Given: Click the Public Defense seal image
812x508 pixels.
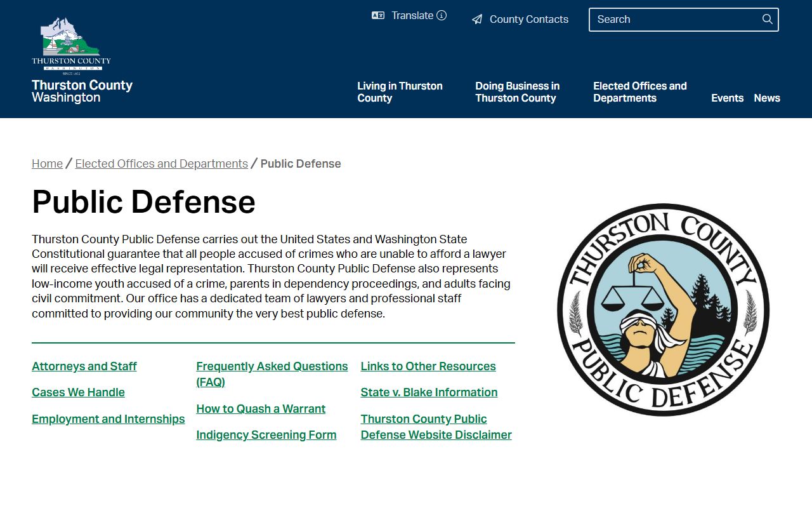Looking at the screenshot, I should point(663,310).
